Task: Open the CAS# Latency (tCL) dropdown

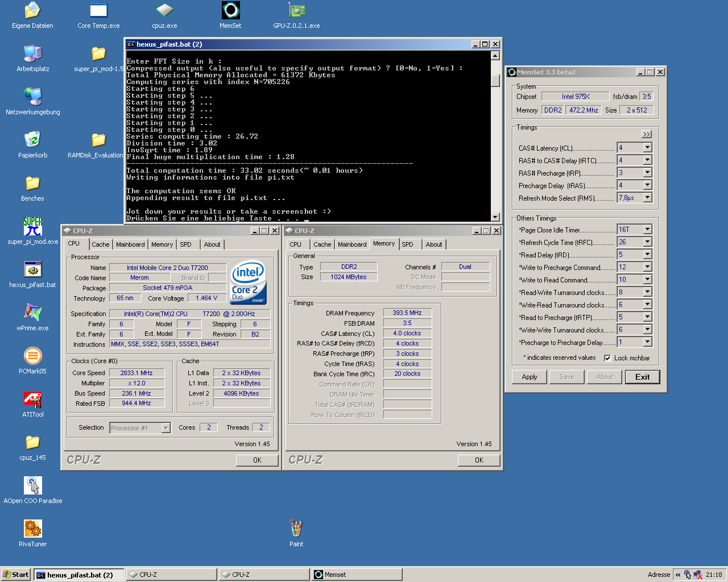Action: (647, 148)
